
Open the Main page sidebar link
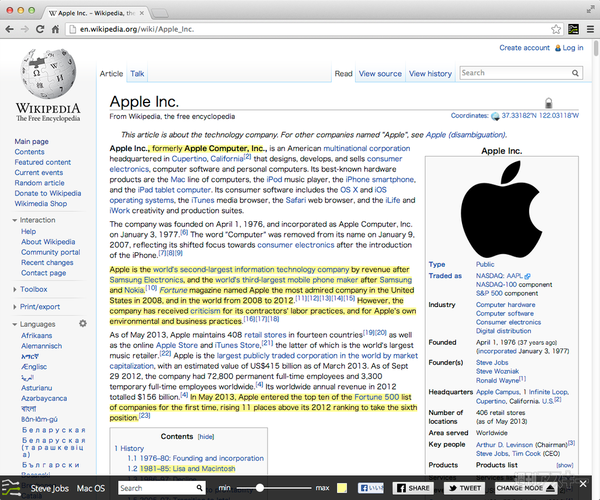[31, 142]
